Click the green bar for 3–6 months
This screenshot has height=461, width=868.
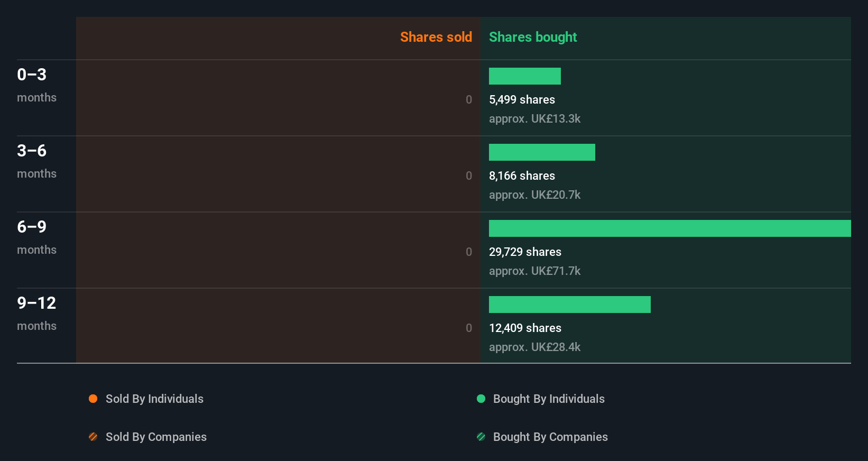[542, 152]
